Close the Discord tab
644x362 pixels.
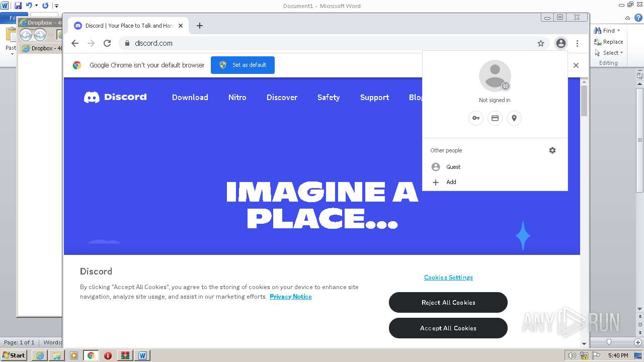coord(181,26)
